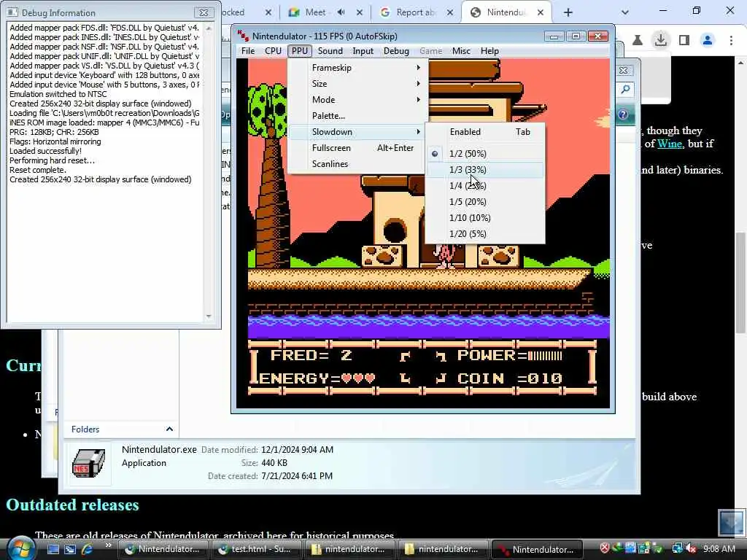
Task: Click Switch Between Windows quick launch icon
Action: tap(70, 549)
